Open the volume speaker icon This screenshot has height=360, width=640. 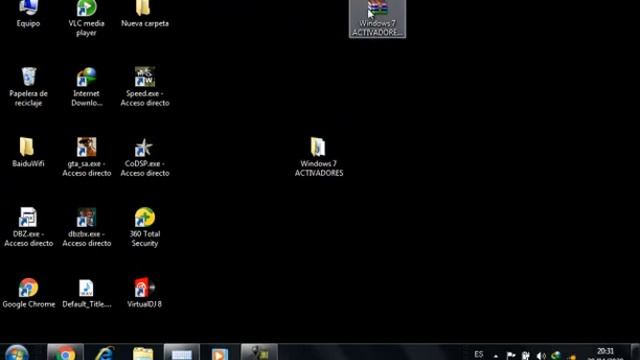[541, 356]
